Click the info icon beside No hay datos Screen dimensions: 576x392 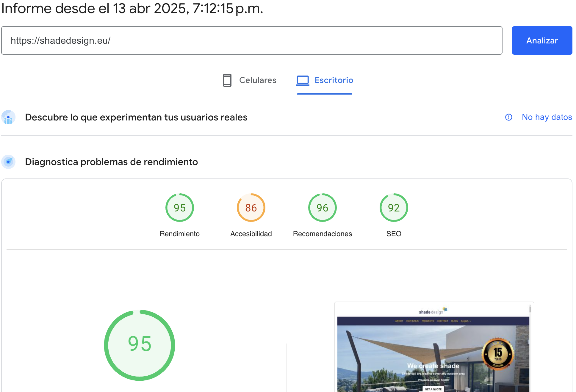tap(508, 117)
